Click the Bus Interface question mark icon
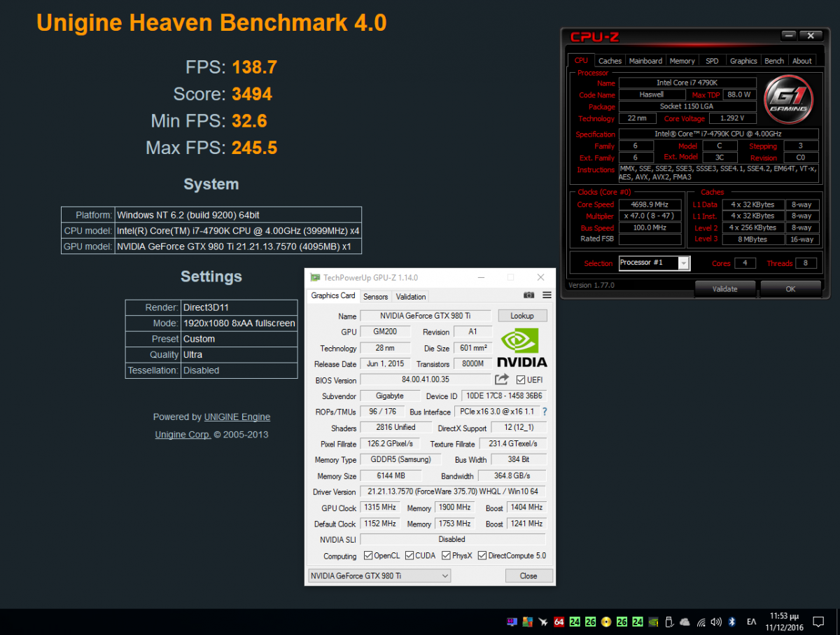 click(545, 412)
